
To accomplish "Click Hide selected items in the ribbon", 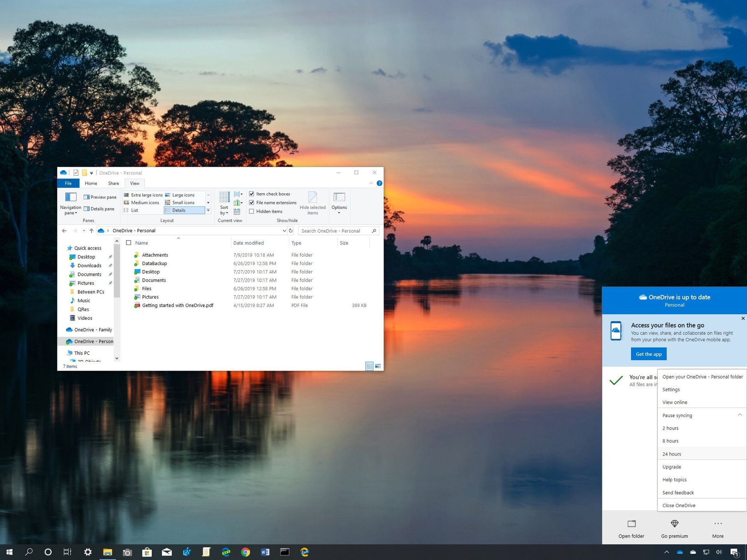I will (312, 202).
